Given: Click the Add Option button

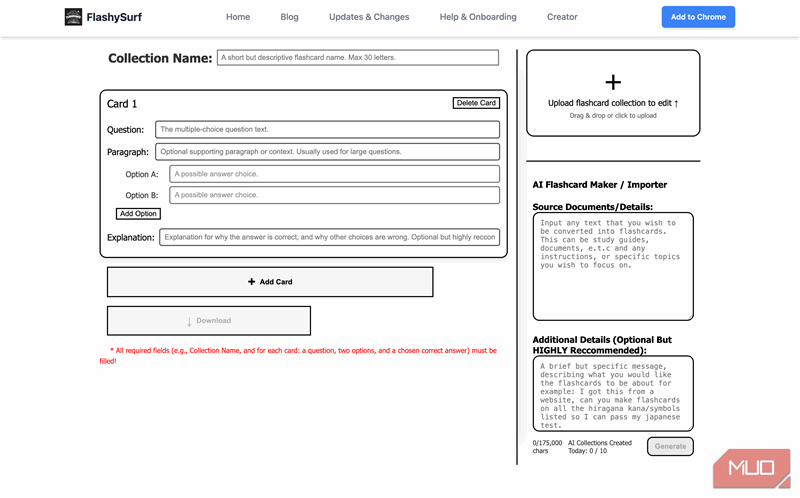Looking at the screenshot, I should [x=138, y=214].
